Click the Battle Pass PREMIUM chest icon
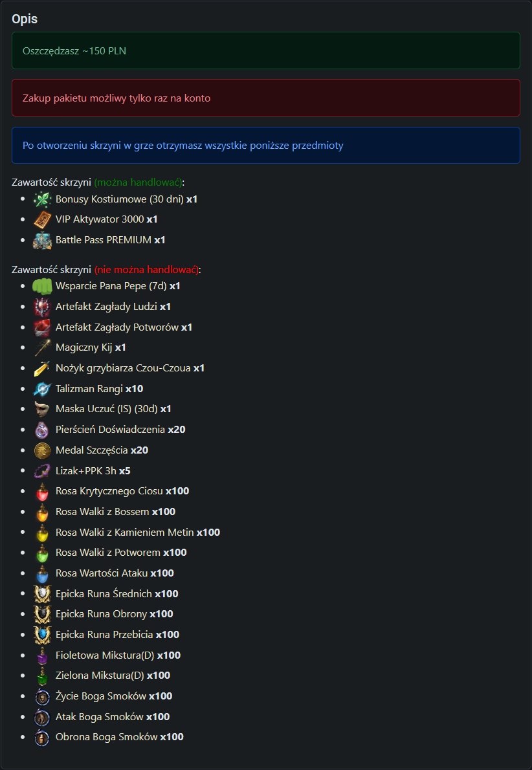The height and width of the screenshot is (770, 532). point(42,240)
